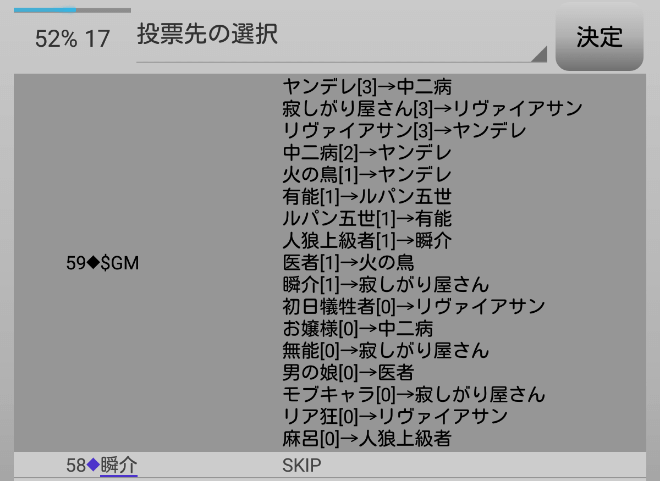Tap the 59 $GM poster label

point(102,263)
